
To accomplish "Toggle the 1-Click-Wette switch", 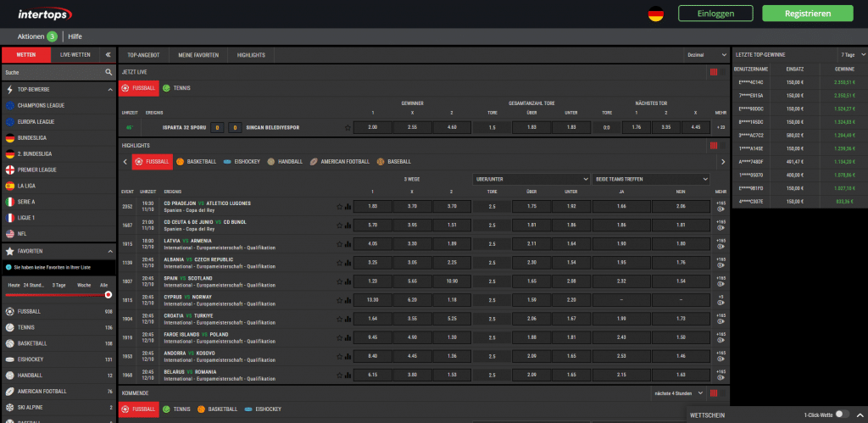I will (842, 415).
